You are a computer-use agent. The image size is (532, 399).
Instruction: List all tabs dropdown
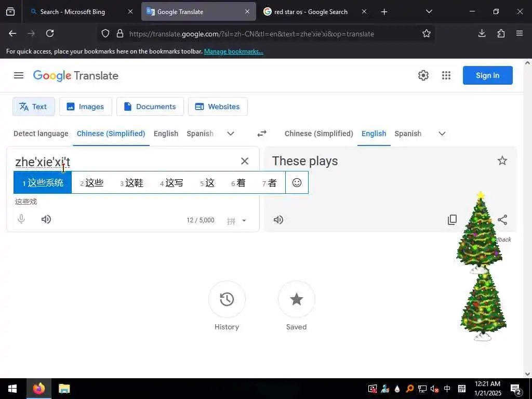(x=429, y=12)
